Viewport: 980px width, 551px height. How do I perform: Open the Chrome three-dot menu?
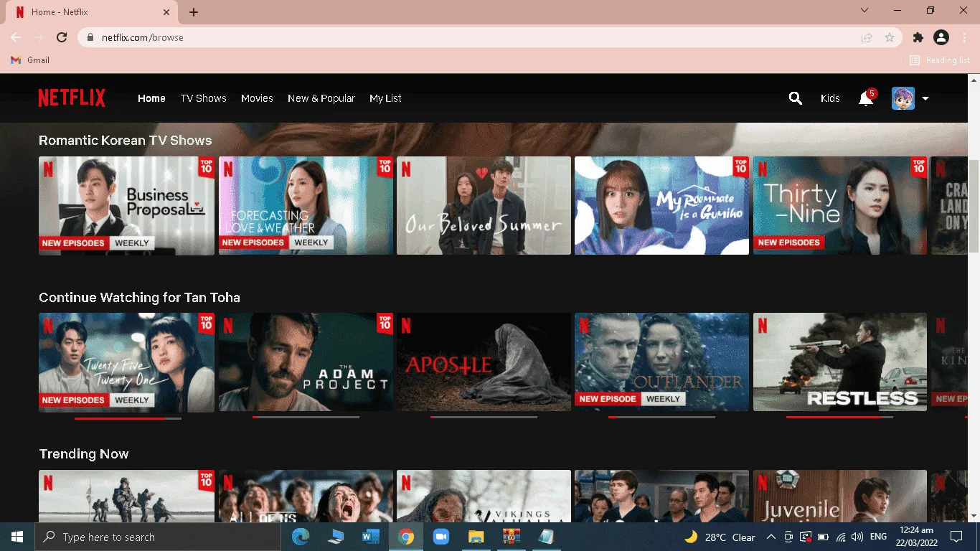[x=964, y=37]
